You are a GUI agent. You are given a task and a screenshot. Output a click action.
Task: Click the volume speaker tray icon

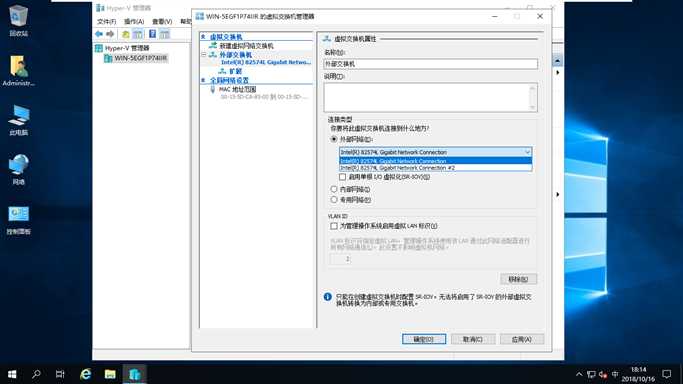pos(603,374)
